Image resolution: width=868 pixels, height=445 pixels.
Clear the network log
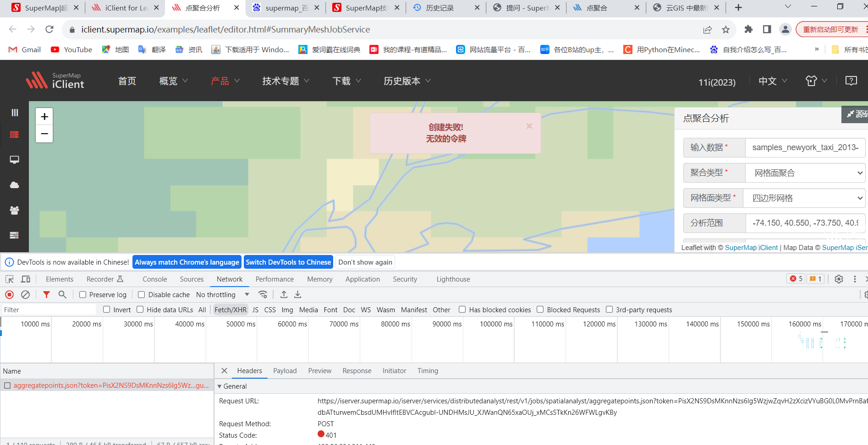26,294
